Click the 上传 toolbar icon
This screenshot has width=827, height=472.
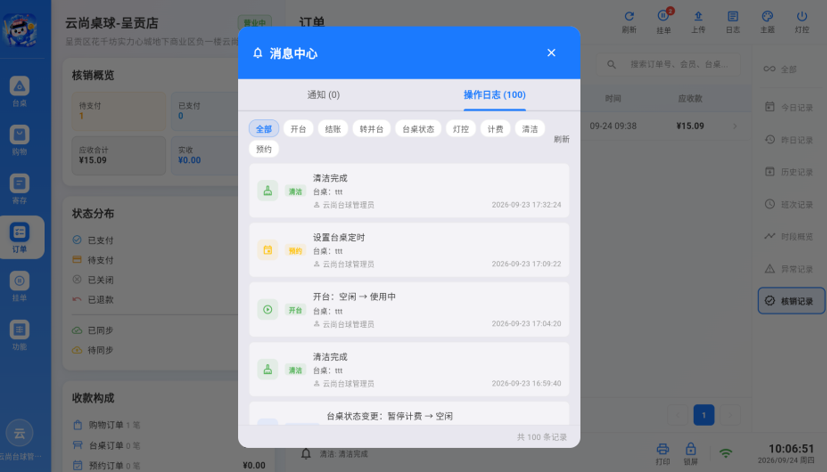pyautogui.click(x=698, y=22)
